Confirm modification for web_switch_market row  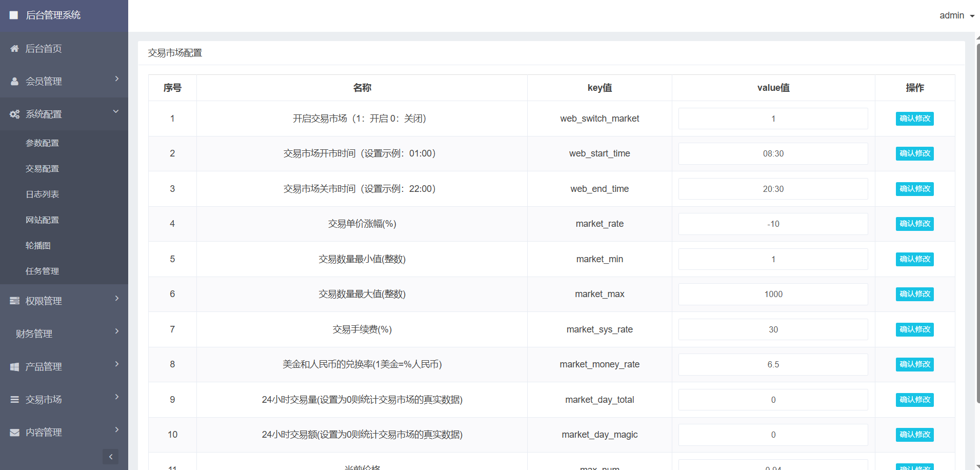point(914,119)
